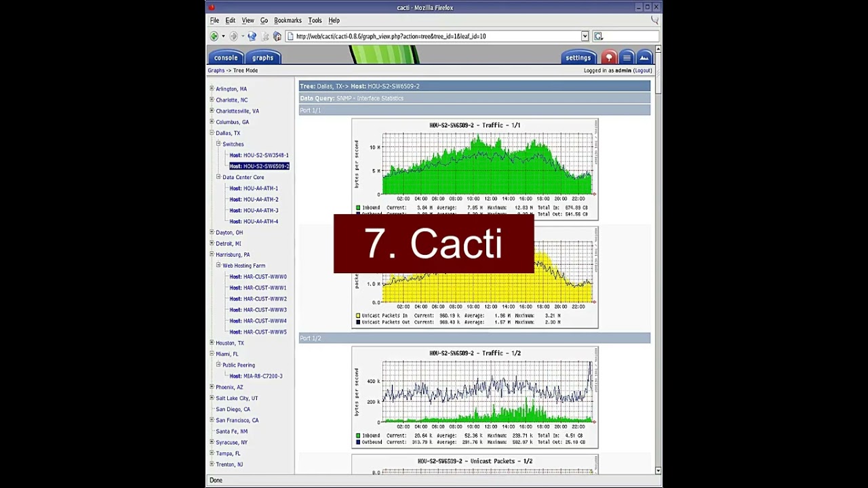The width and height of the screenshot is (868, 488).
Task: Click the Port 1/2 section header
Action: (475, 338)
